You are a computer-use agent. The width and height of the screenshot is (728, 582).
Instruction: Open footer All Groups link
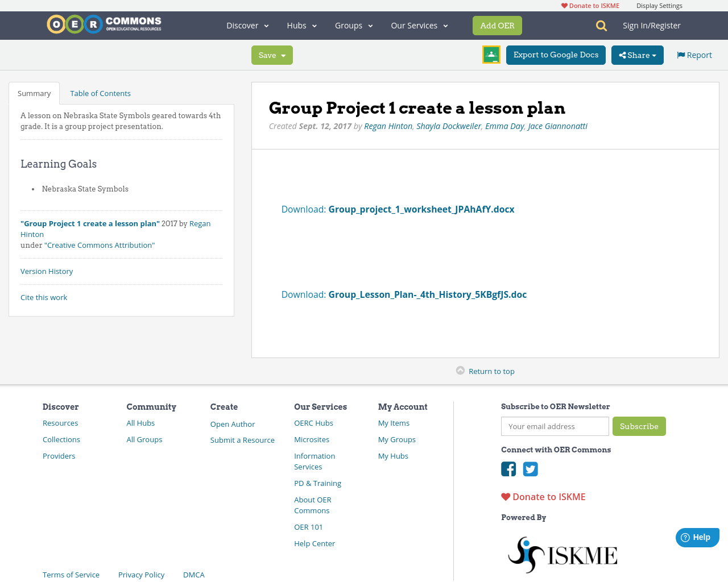click(144, 439)
